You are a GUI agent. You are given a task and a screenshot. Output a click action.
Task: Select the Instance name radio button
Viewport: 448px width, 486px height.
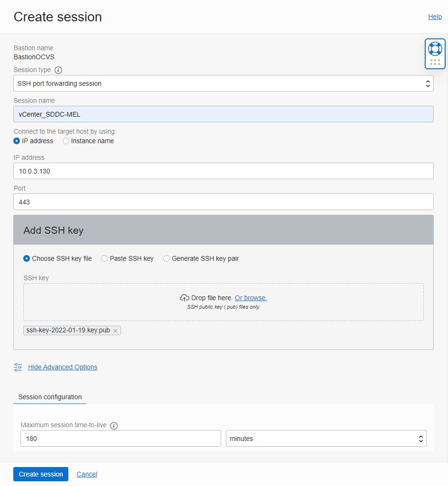(x=65, y=141)
